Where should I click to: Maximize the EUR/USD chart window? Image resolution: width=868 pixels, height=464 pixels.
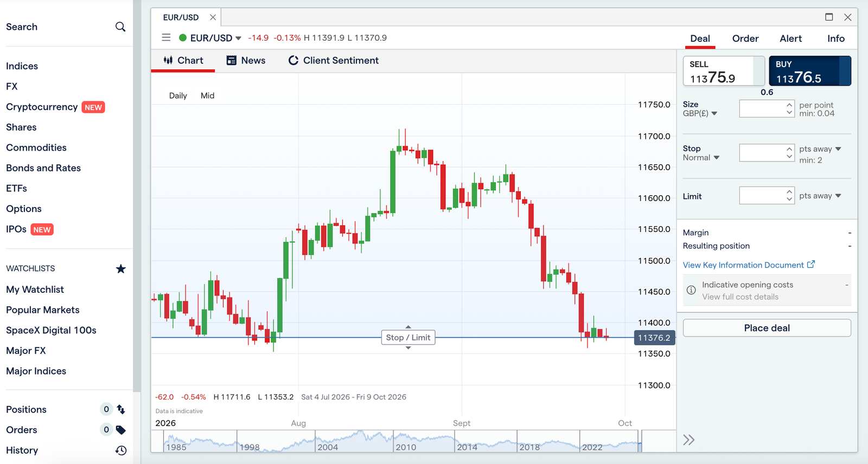pos(829,17)
